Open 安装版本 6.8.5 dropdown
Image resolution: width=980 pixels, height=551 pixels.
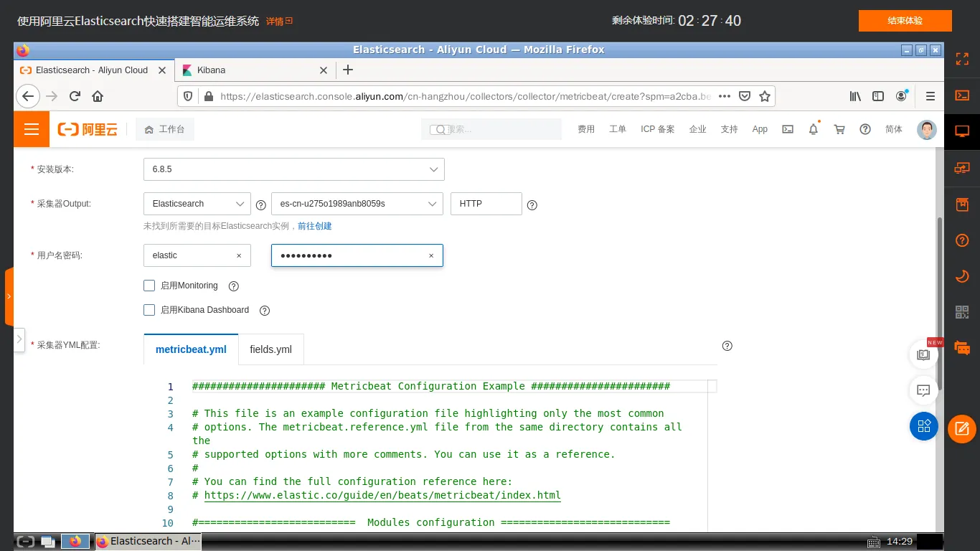294,169
